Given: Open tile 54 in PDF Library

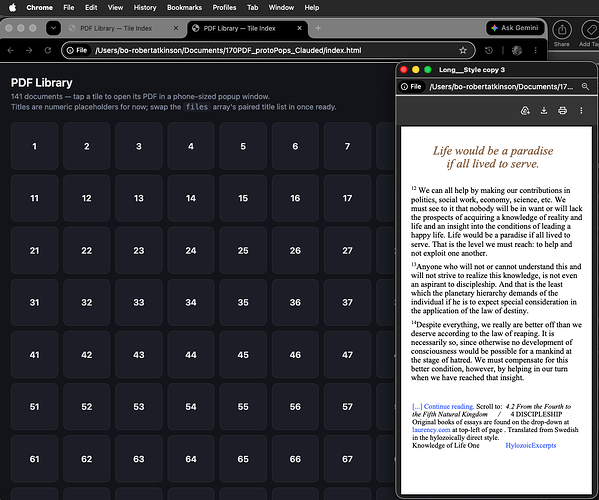Looking at the screenshot, I should point(191,407).
